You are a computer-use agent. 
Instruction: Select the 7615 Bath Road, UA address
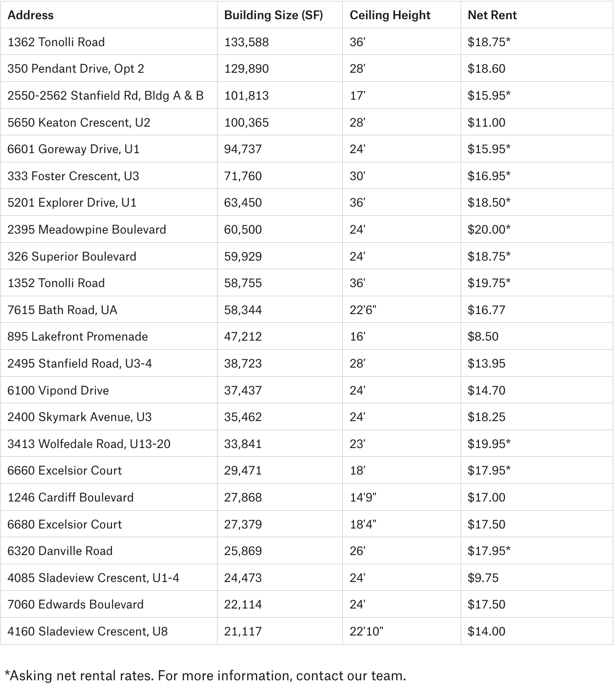(63, 310)
